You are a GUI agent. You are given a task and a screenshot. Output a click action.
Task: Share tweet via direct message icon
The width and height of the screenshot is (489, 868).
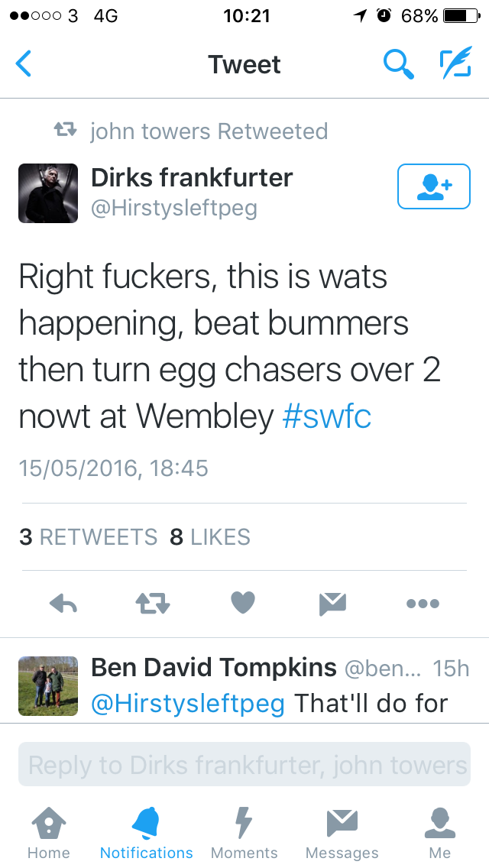click(333, 604)
